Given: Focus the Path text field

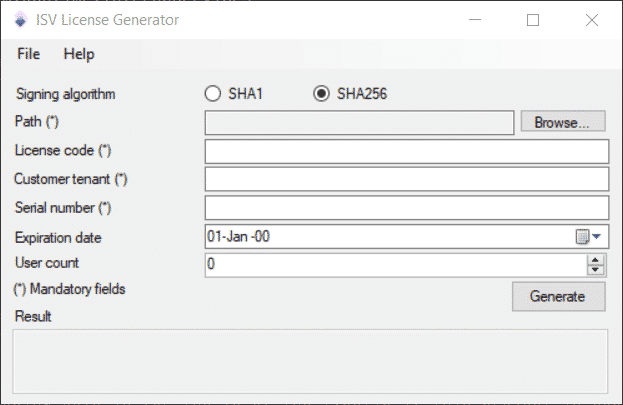Looking at the screenshot, I should [359, 122].
